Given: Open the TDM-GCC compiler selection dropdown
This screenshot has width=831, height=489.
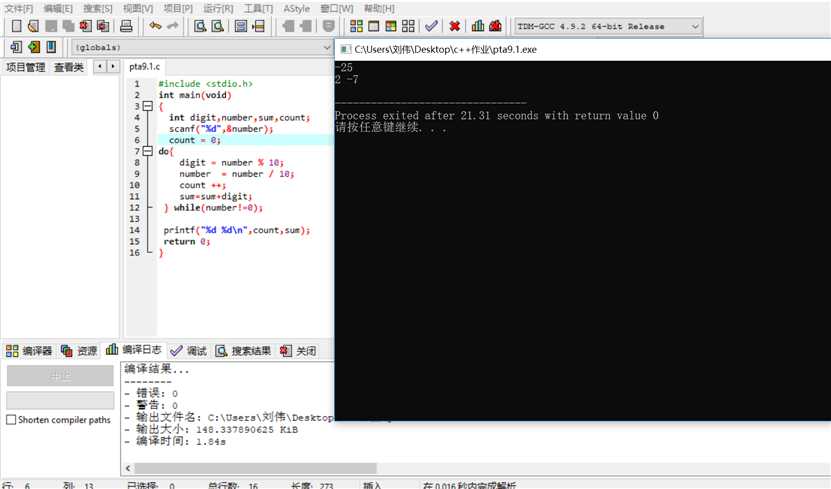Looking at the screenshot, I should pos(608,26).
